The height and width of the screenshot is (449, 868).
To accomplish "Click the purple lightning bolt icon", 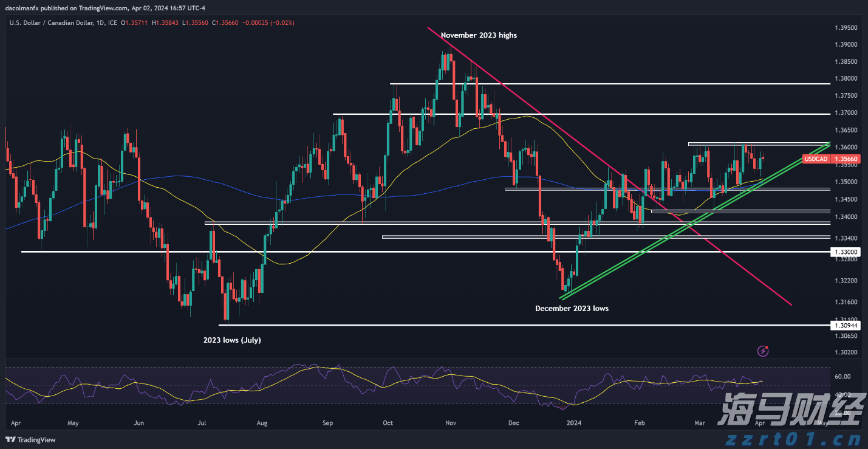I will click(x=764, y=351).
